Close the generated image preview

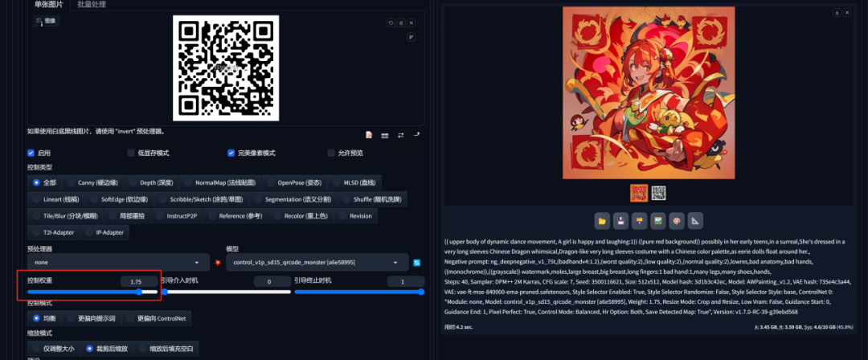(x=847, y=12)
